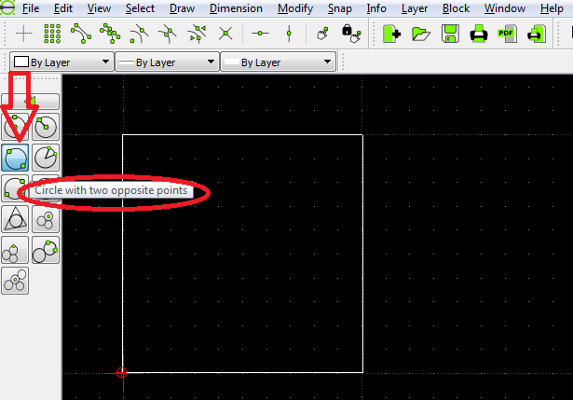The width and height of the screenshot is (573, 400).
Task: Select circle tangential to two circles with radius
Action: click(x=46, y=219)
